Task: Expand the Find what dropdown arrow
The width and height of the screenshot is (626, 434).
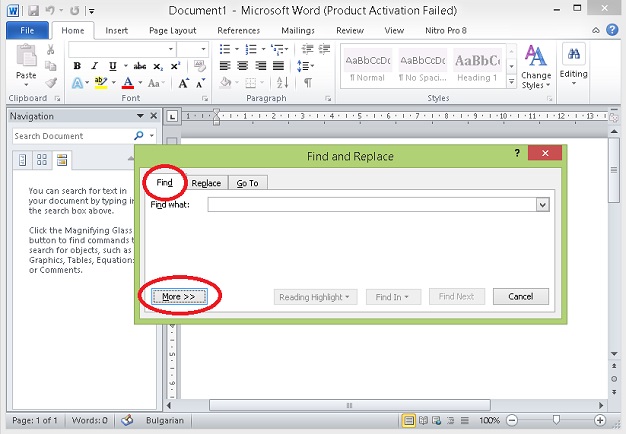Action: (542, 205)
